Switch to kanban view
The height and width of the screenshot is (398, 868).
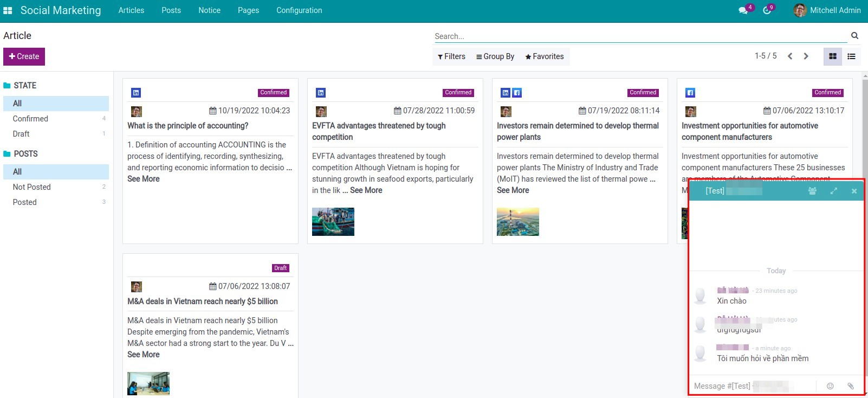833,56
